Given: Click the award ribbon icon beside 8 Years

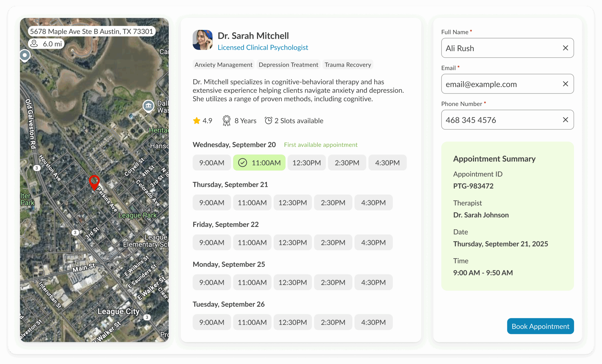Looking at the screenshot, I should coord(226,120).
